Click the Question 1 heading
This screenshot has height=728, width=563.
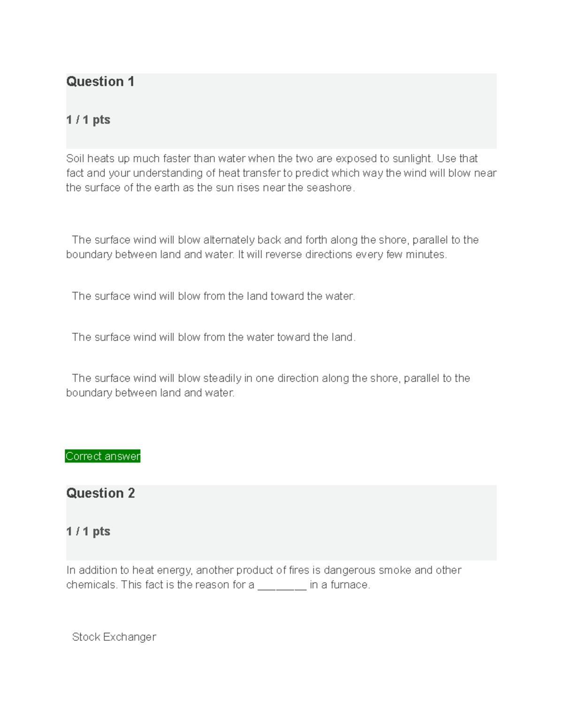100,82
